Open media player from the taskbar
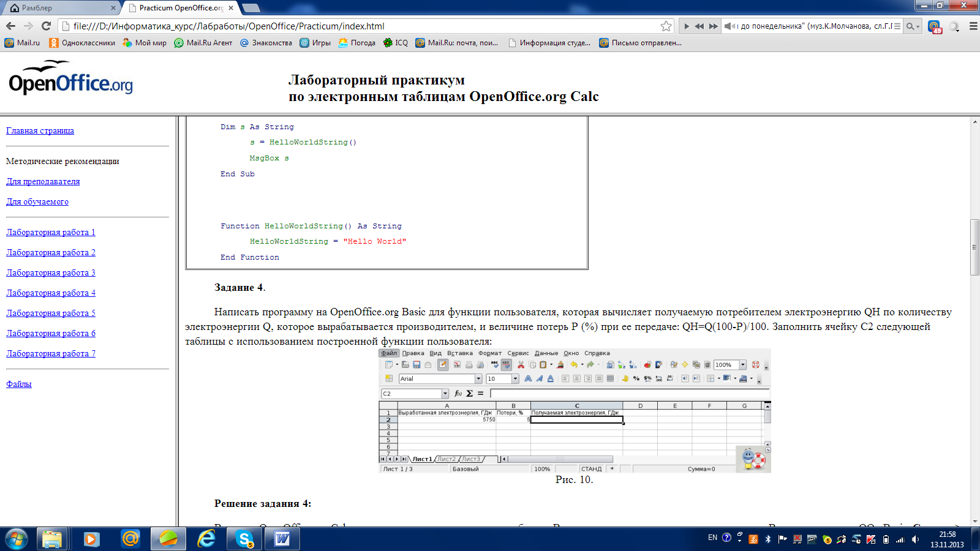This screenshot has width=980, height=551. pos(91,539)
